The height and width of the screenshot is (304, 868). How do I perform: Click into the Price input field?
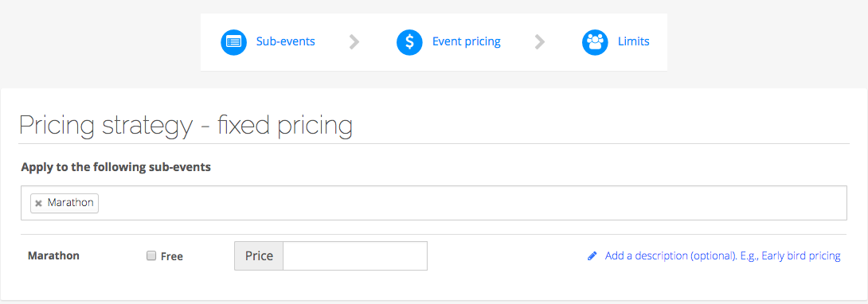(x=355, y=256)
